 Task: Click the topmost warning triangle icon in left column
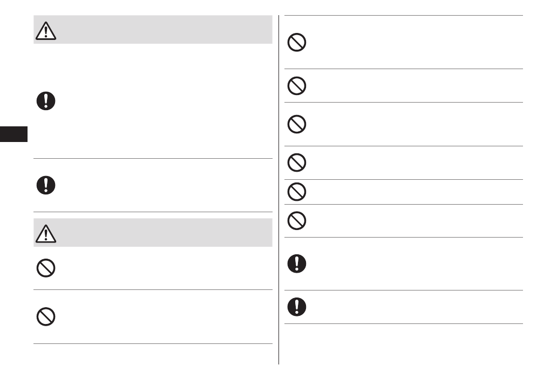coord(46,31)
